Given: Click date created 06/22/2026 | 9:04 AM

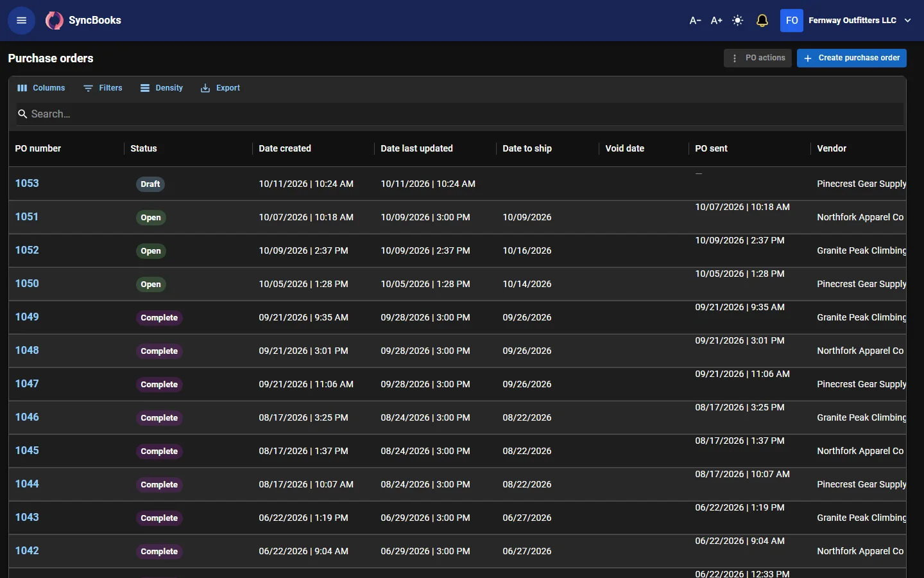Looking at the screenshot, I should point(304,551).
